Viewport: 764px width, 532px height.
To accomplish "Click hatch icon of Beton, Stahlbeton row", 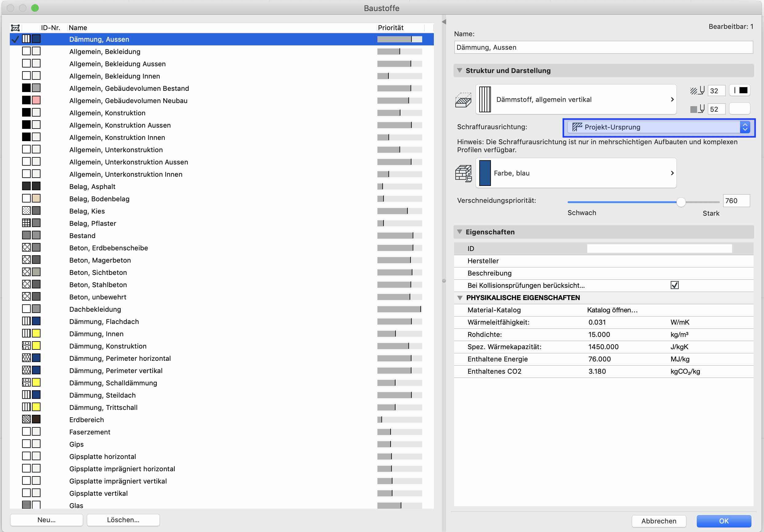I will point(26,284).
